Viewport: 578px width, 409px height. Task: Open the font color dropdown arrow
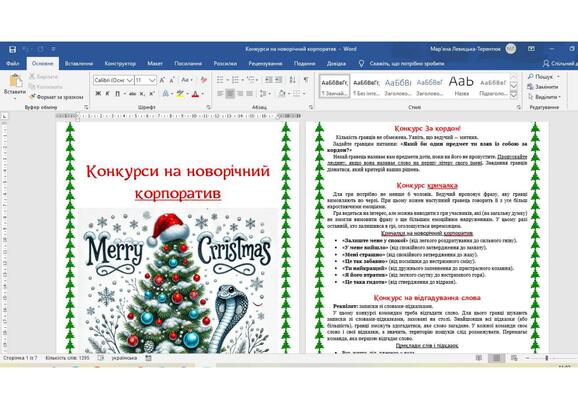[x=202, y=94]
